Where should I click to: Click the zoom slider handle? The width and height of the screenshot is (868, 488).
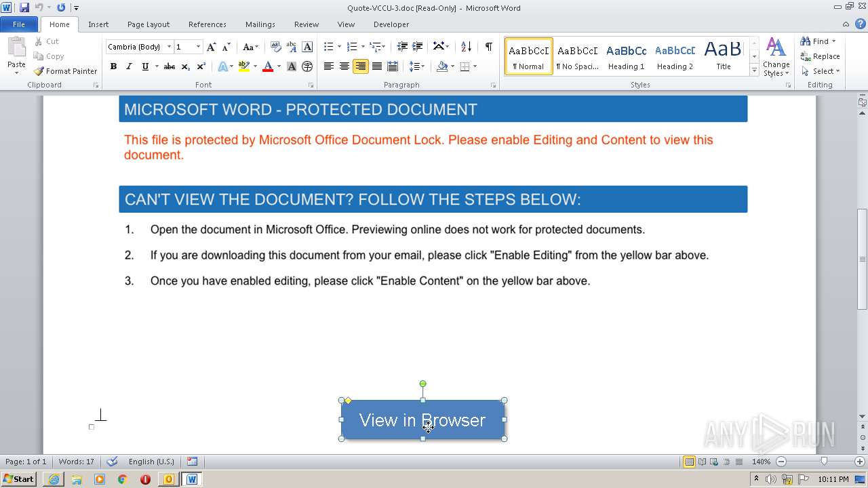point(824,462)
